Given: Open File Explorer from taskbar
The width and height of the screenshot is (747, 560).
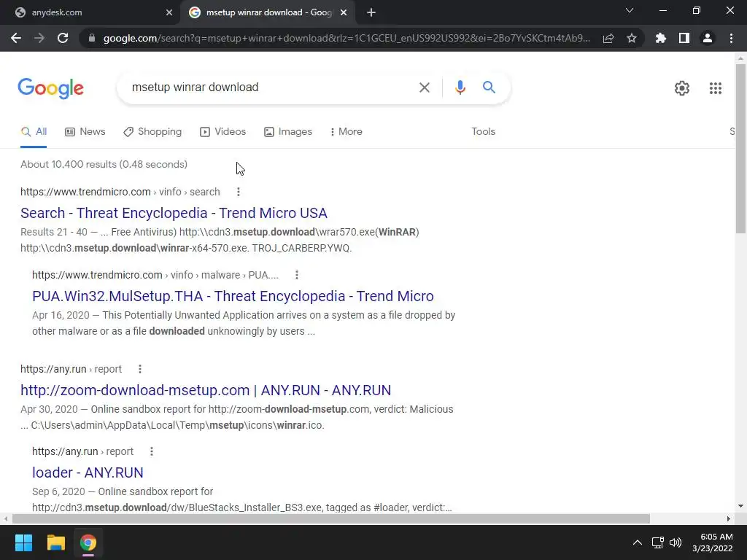Looking at the screenshot, I should [x=55, y=542].
